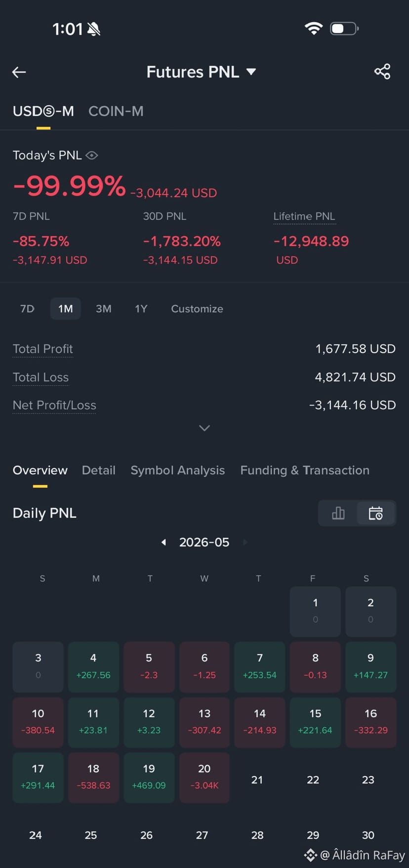Toggle Today's PNL visibility eye icon
The height and width of the screenshot is (868, 409).
pyautogui.click(x=92, y=155)
